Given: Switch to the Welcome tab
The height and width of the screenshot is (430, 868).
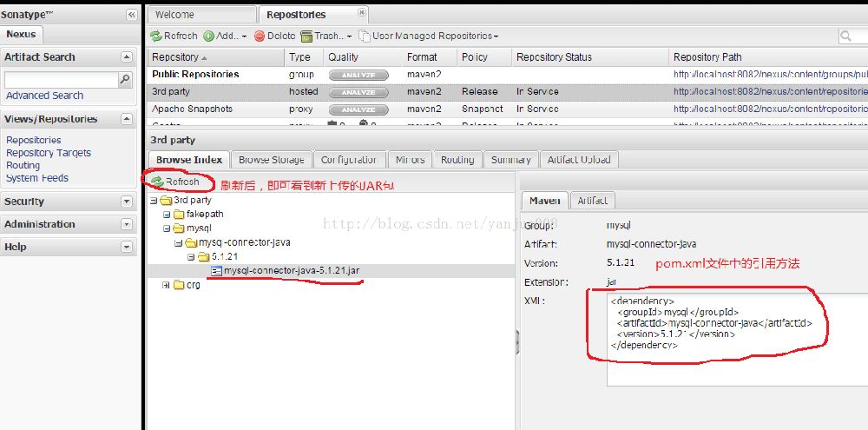Looking at the screenshot, I should [201, 15].
